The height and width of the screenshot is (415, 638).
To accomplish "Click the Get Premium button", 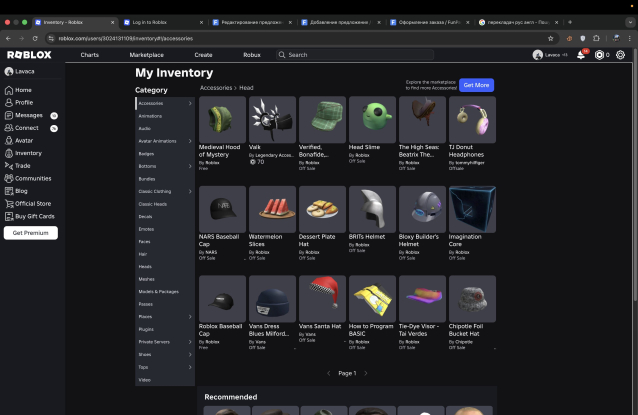I will pos(30,233).
